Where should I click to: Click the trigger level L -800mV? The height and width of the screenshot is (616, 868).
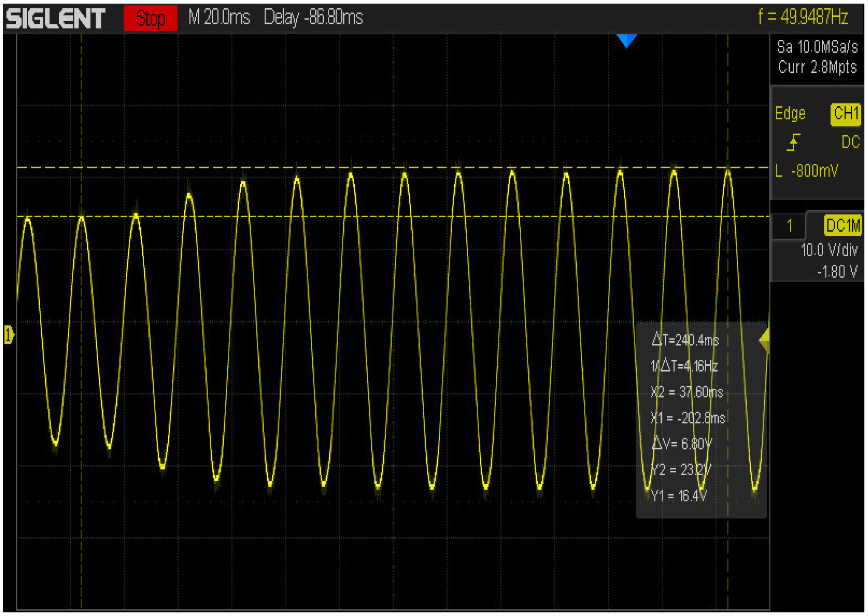coord(806,171)
